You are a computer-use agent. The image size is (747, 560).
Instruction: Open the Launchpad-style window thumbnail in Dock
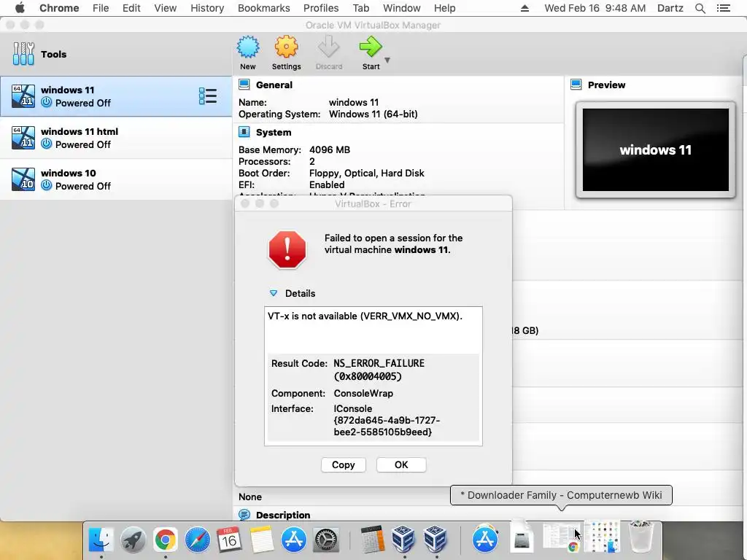click(x=602, y=537)
